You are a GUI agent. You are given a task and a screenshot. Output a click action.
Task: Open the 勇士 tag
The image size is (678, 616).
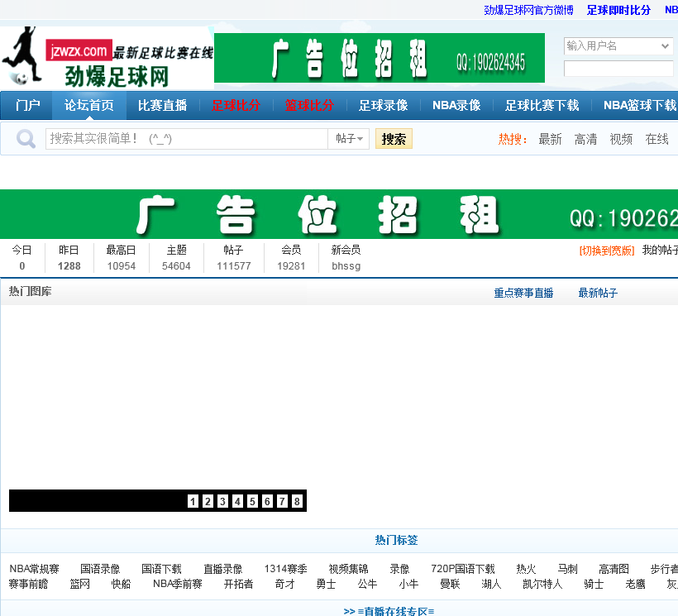(326, 584)
